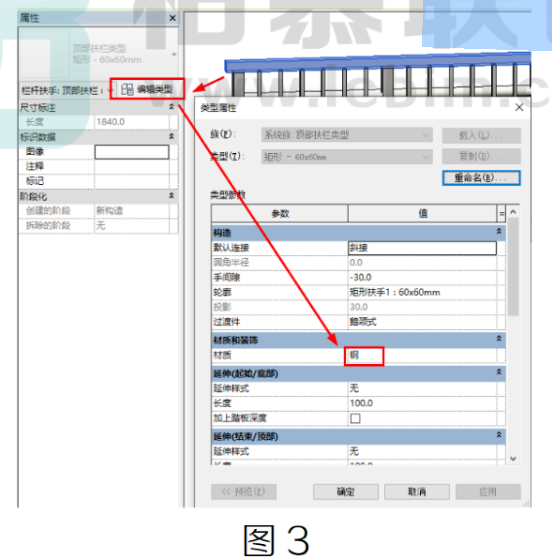Collapse the 阶段化 section in properties
The width and height of the screenshot is (552, 560).
pos(171,196)
